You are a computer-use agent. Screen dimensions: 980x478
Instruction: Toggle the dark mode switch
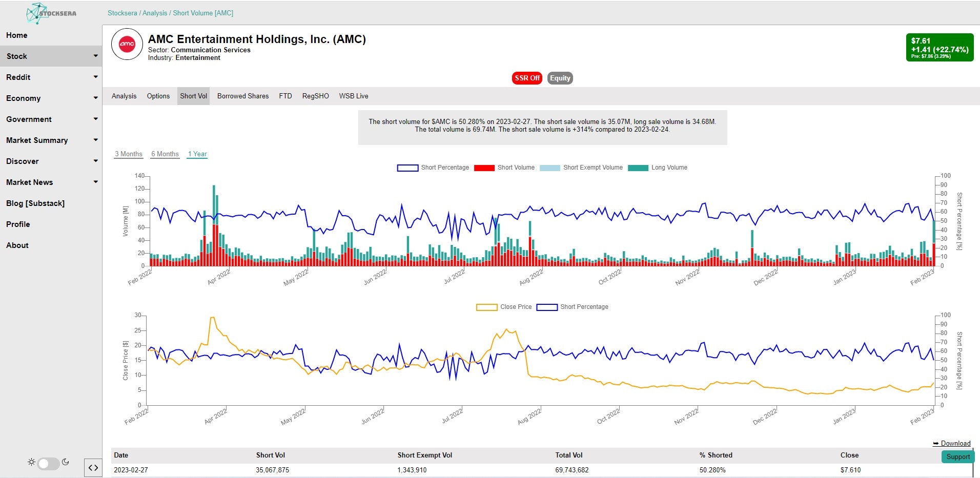click(x=48, y=464)
